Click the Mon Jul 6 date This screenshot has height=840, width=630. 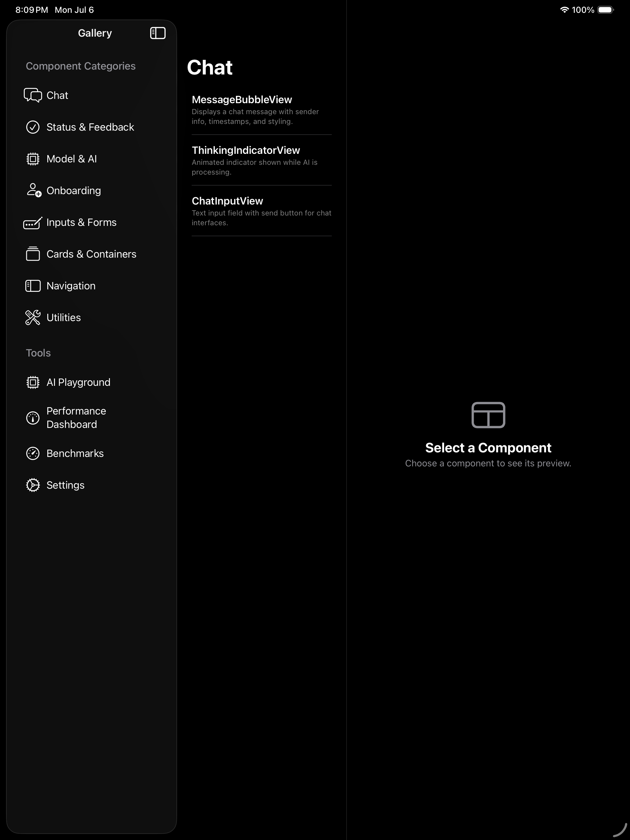tap(74, 10)
